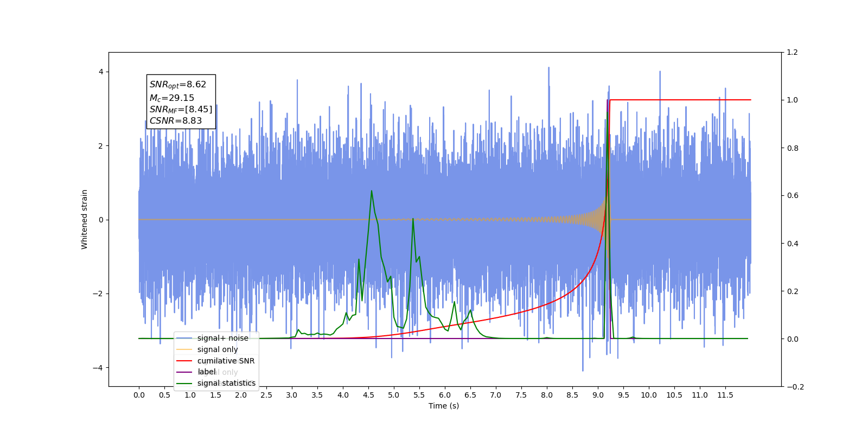Click the −4 tick on the left axis

[x=98, y=368]
